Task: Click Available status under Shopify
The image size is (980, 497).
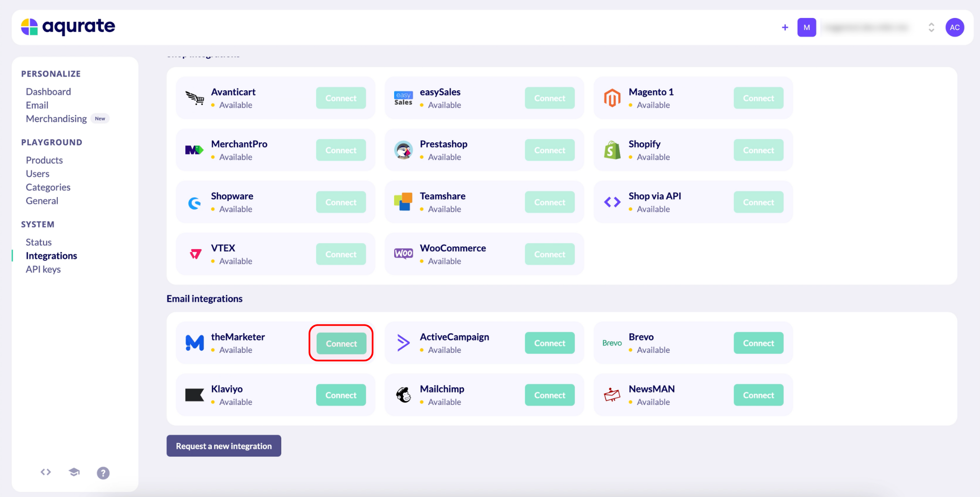Action: point(653,157)
